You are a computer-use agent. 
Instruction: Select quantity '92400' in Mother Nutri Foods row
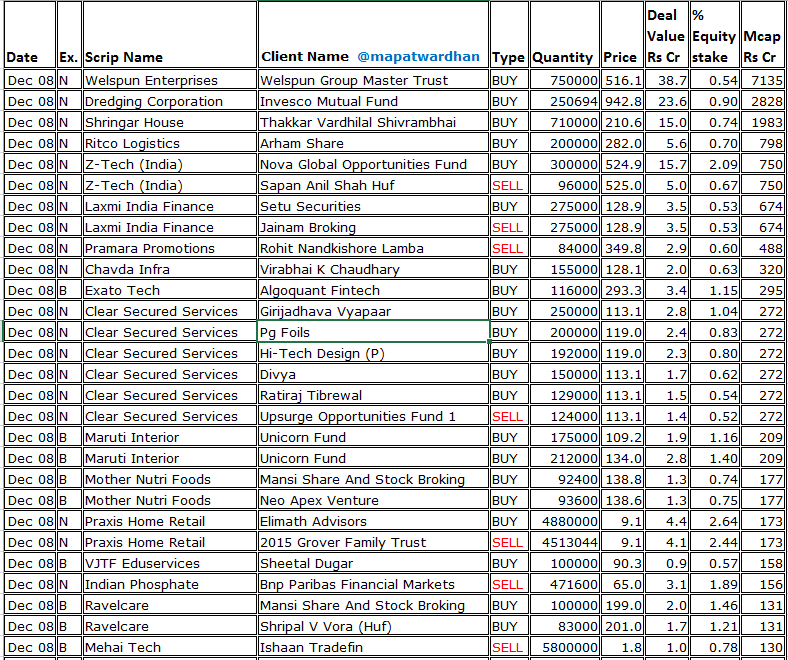[565, 480]
